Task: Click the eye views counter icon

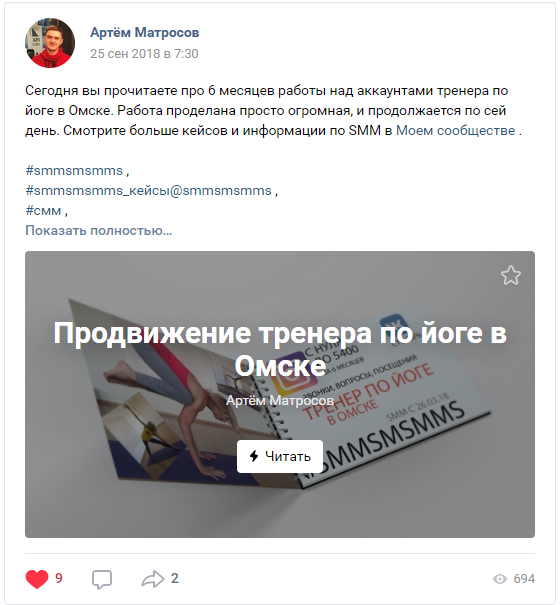Action: pyautogui.click(x=500, y=579)
